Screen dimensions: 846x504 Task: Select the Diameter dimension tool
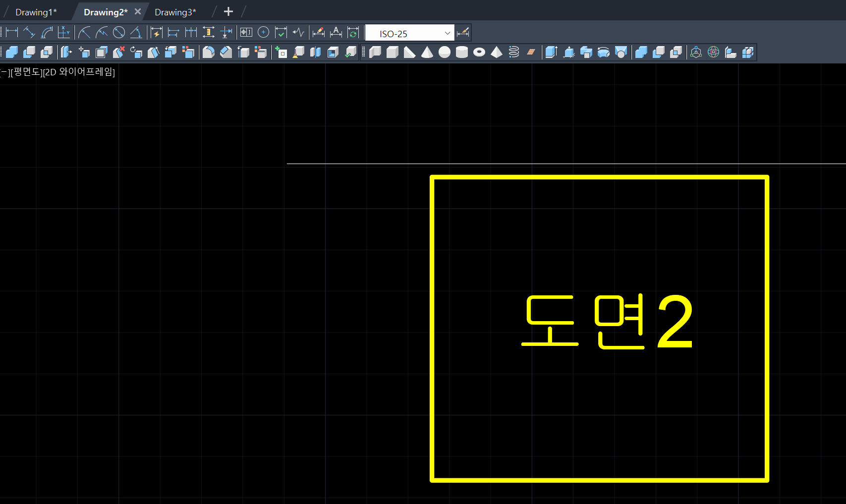pos(119,33)
